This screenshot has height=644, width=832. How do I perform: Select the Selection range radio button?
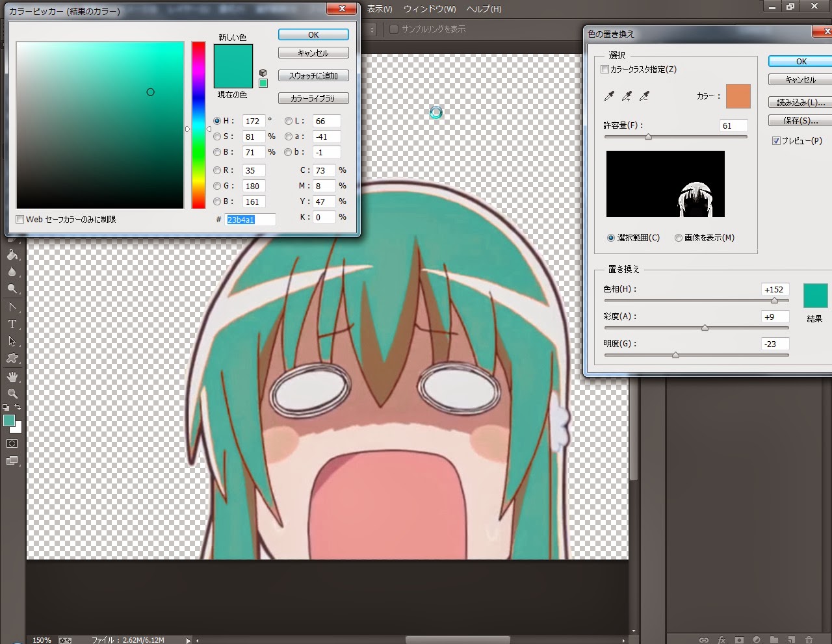tap(611, 238)
